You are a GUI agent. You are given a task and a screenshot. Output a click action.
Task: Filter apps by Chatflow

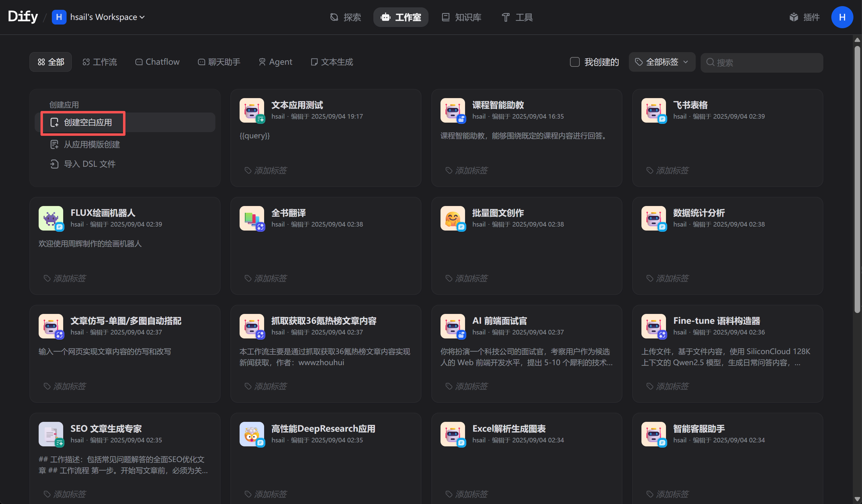pyautogui.click(x=157, y=62)
